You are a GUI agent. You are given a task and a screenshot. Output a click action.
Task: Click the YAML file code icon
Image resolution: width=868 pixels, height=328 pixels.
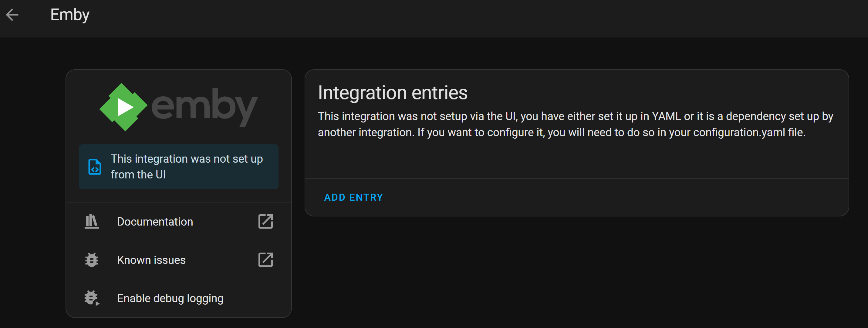pyautogui.click(x=95, y=167)
